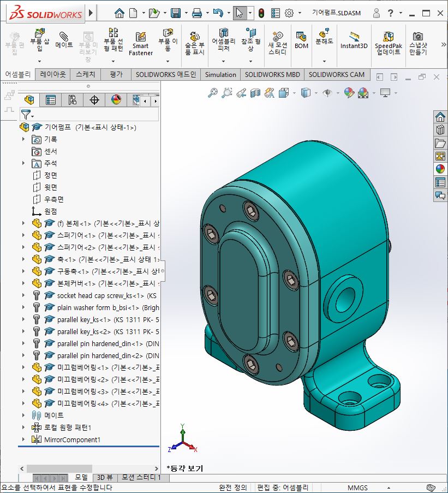Click the 부품 이동 move component tool
Screen dimensions: 448x493
click(168, 40)
